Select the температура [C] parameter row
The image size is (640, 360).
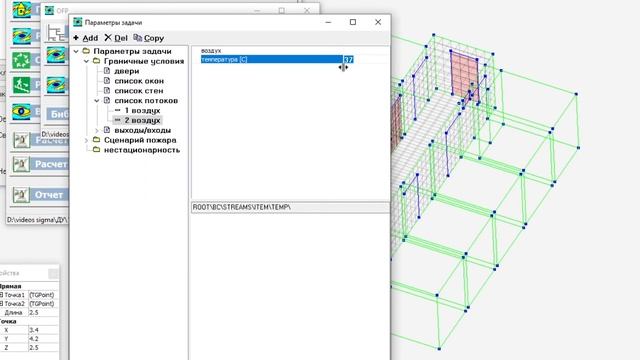271,60
